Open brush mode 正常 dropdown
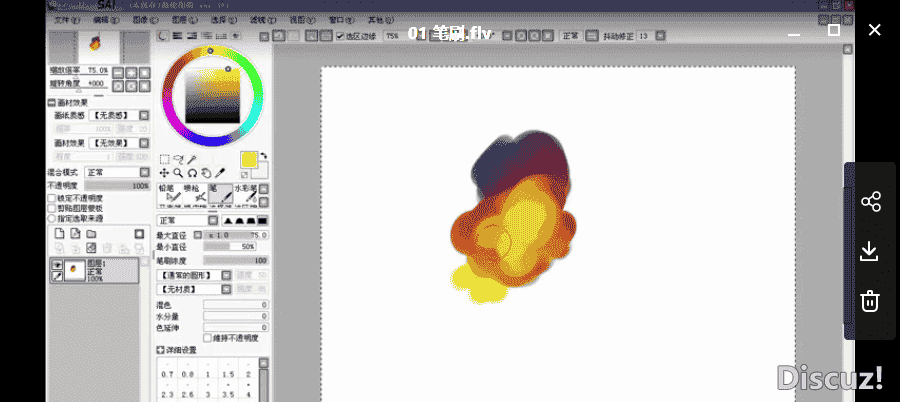This screenshot has width=900, height=402. pyautogui.click(x=213, y=221)
